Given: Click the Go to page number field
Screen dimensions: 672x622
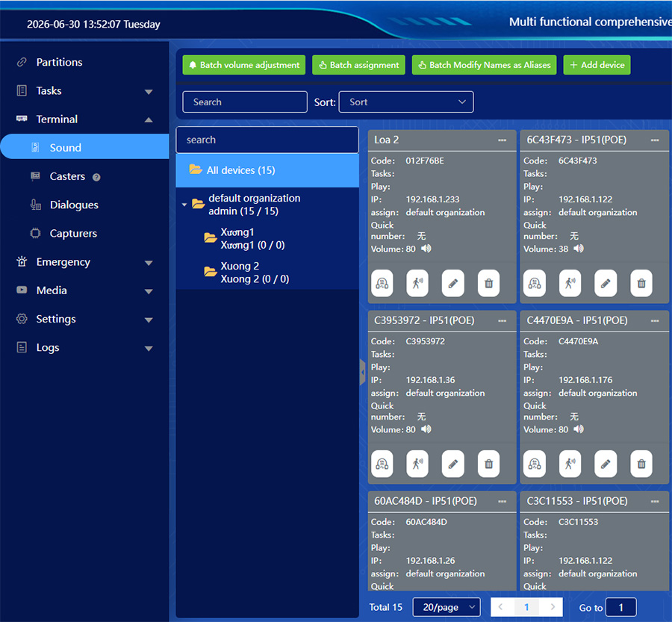Looking at the screenshot, I should pyautogui.click(x=621, y=607).
